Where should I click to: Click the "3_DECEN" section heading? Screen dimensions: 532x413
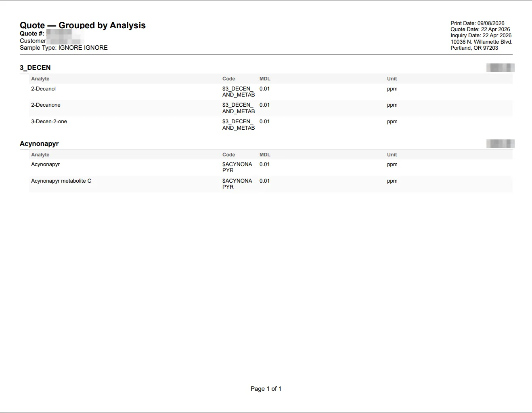(35, 67)
